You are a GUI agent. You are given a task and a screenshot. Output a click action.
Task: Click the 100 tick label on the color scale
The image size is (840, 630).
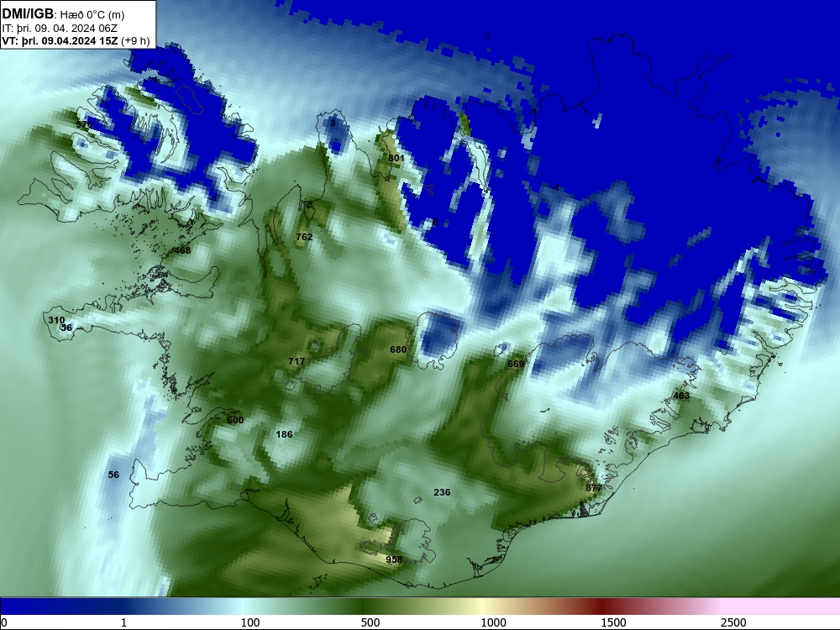[250, 622]
